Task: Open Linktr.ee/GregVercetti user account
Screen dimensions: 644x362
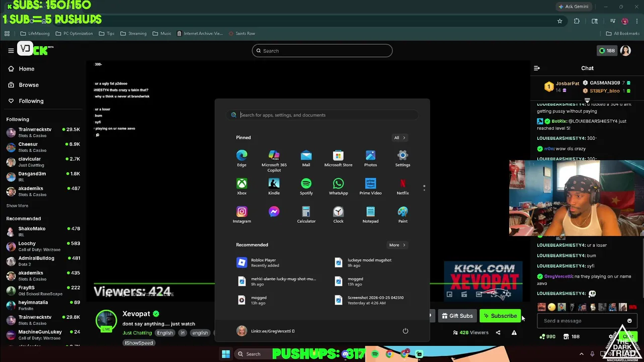Action: click(x=266, y=331)
